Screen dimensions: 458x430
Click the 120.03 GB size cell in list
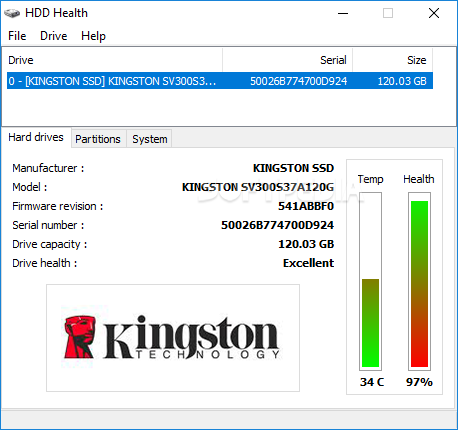[x=402, y=81]
